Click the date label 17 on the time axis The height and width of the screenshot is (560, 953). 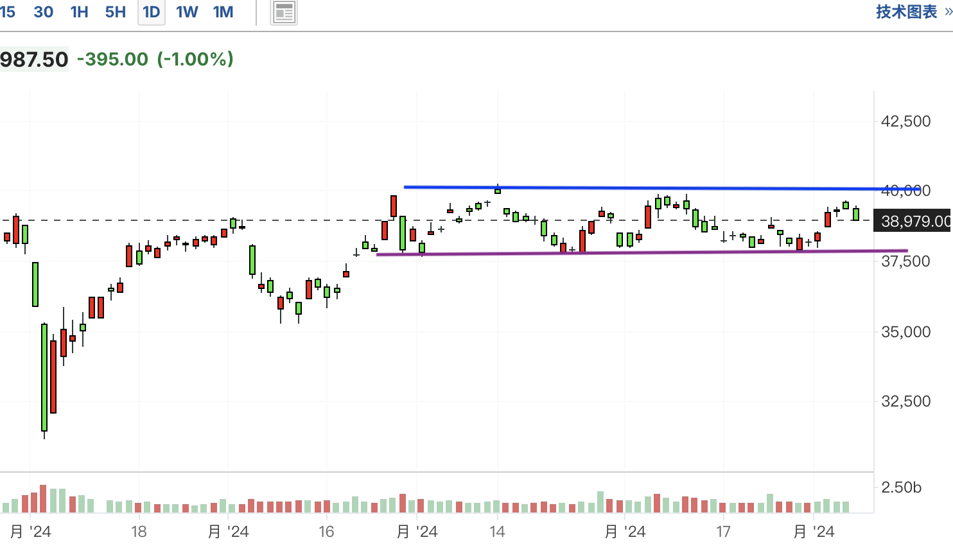tap(723, 532)
